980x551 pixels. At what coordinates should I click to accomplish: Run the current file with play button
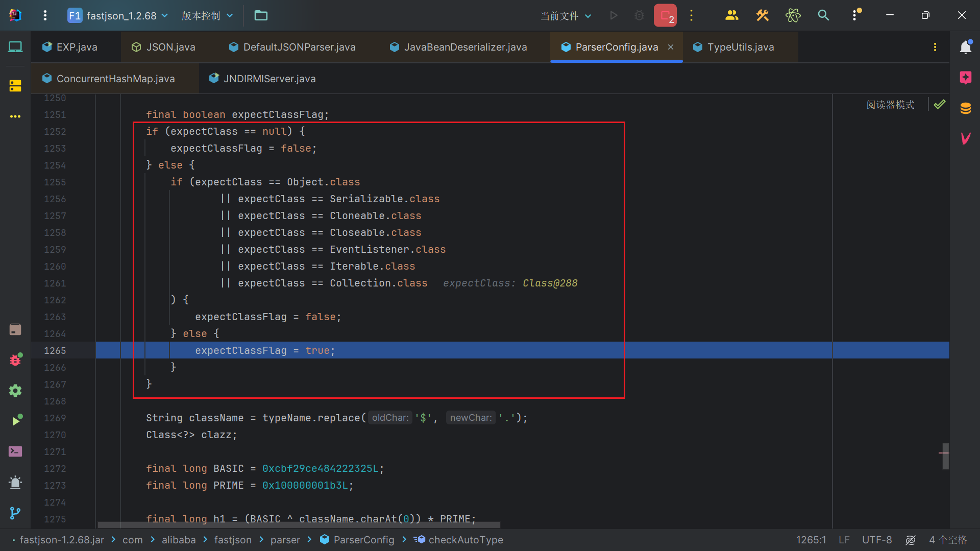[x=614, y=15]
